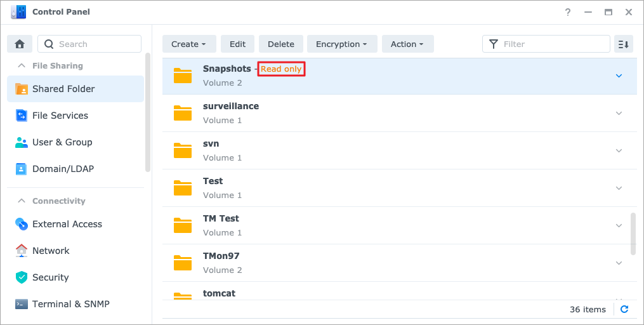Image resolution: width=644 pixels, height=325 pixels.
Task: Select the TM Test folder name
Action: pyautogui.click(x=221, y=218)
